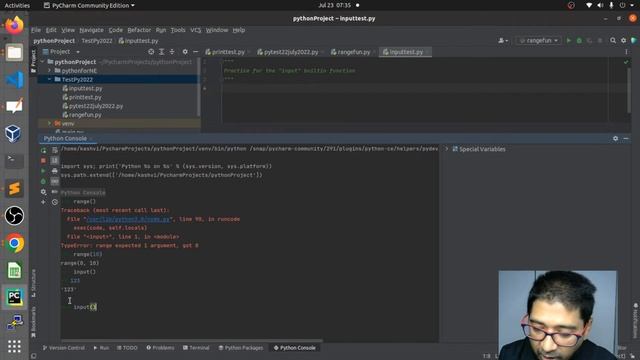Collapse all in Project panel
The image size is (640, 360).
click(x=172, y=52)
